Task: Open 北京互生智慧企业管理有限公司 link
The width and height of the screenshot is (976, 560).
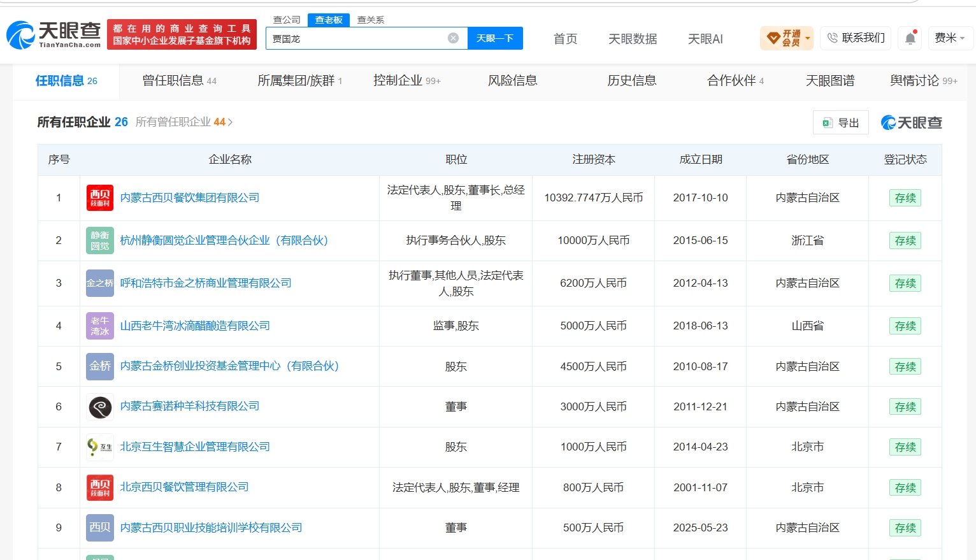Action: 195,447
